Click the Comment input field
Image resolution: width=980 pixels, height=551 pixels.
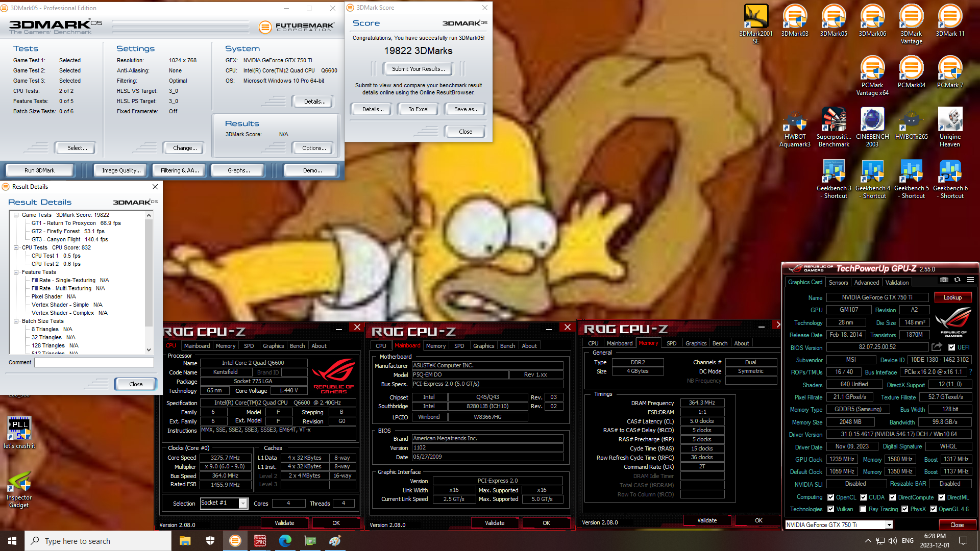(x=94, y=362)
